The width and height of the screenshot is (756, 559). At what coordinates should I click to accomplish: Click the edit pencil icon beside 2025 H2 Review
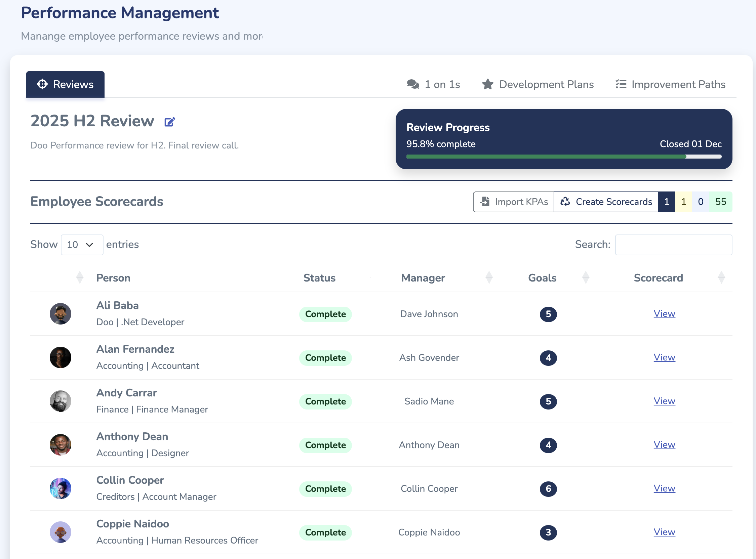coord(170,122)
